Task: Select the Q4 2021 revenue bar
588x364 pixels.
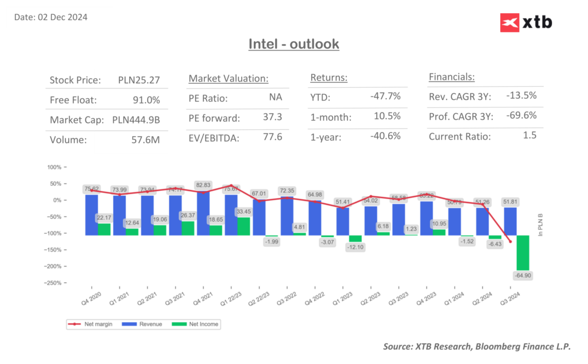Action: (203, 214)
